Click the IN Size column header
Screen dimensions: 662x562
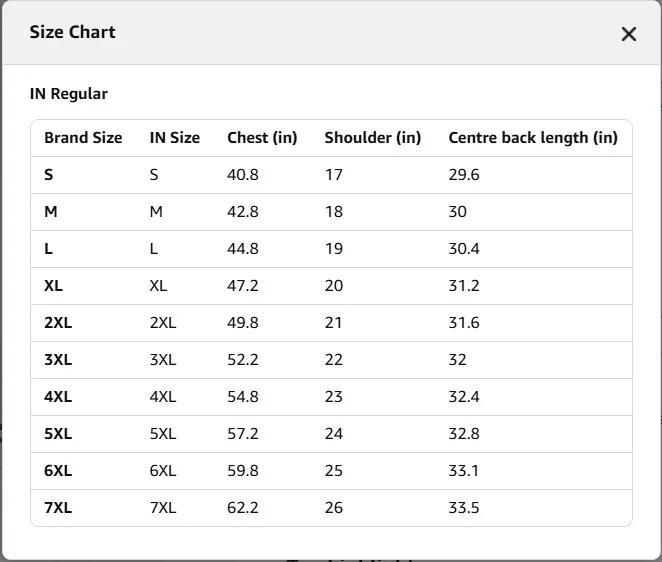174,138
